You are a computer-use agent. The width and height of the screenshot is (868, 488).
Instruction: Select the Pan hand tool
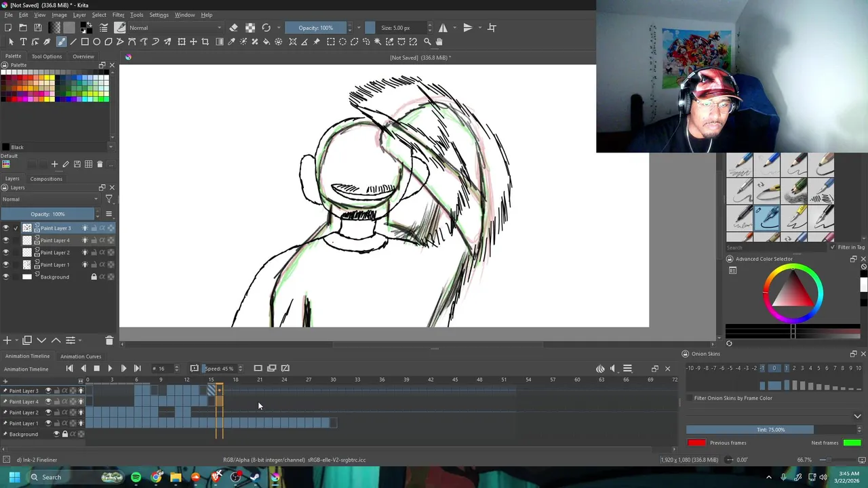pyautogui.click(x=439, y=41)
